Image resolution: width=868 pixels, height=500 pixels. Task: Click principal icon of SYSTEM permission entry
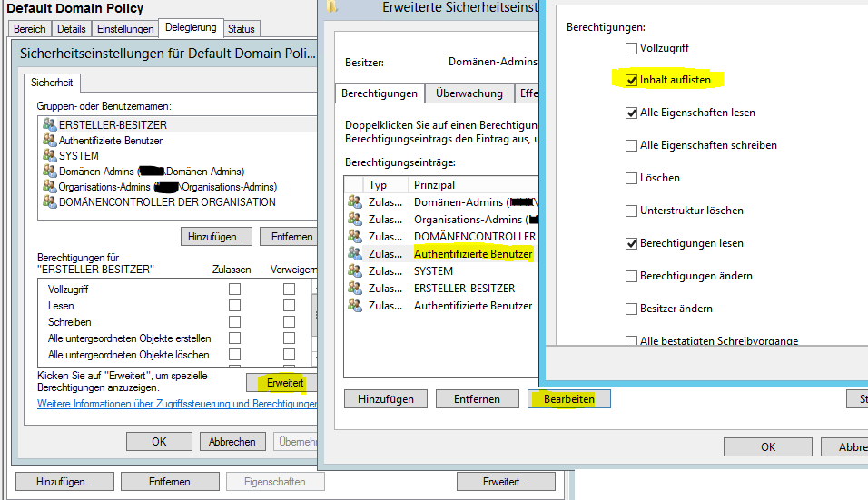coord(354,271)
